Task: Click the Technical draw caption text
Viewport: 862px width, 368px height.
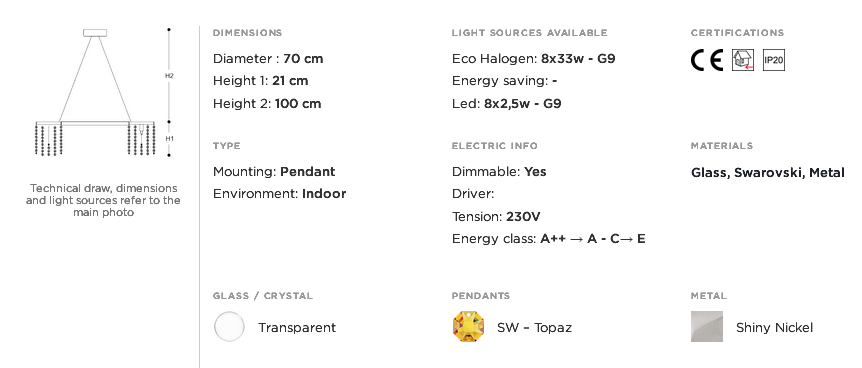Action: pyautogui.click(x=103, y=200)
